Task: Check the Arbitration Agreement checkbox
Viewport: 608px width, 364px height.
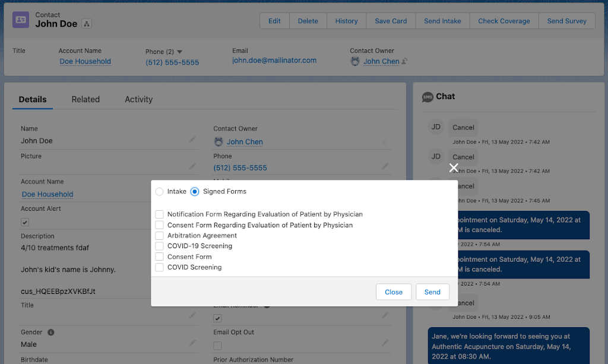Action: [159, 235]
